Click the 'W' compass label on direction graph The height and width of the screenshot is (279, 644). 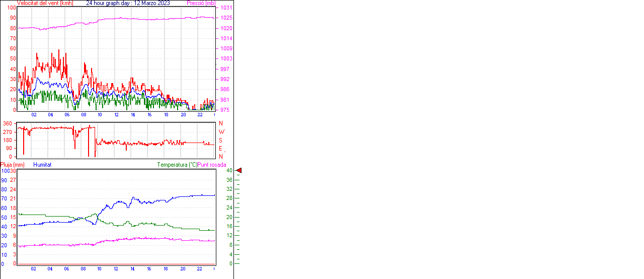pos(221,132)
